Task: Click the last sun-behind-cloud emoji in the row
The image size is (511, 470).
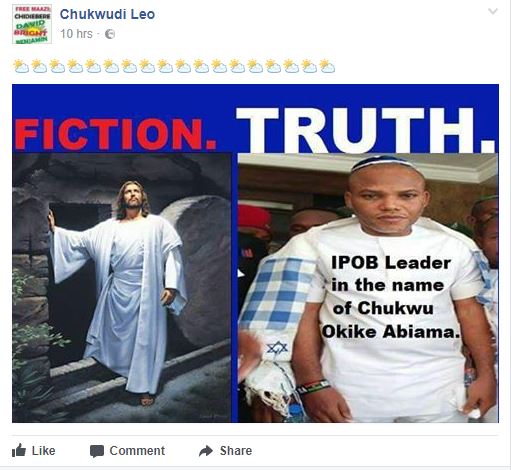Action: click(x=327, y=66)
